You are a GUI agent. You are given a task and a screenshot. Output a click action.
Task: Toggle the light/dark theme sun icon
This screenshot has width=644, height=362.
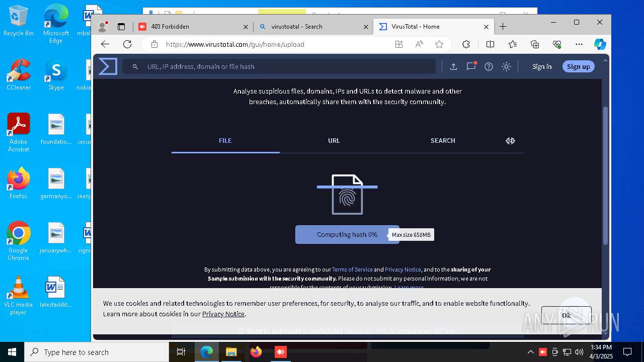pos(506,66)
